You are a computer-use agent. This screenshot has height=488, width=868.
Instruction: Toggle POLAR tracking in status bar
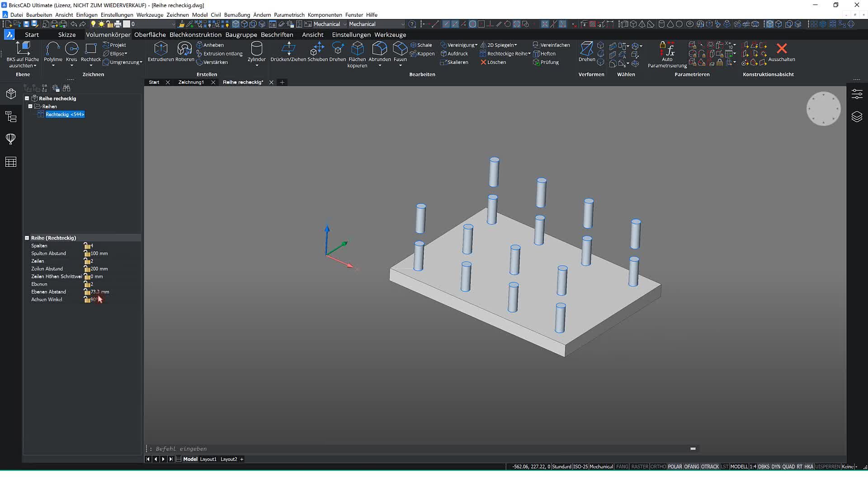pyautogui.click(x=675, y=467)
